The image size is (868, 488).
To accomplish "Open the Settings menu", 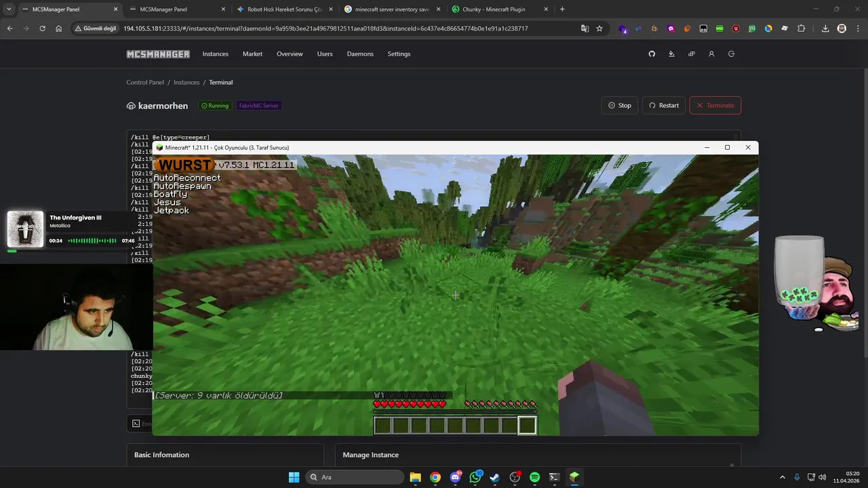I will coord(399,54).
